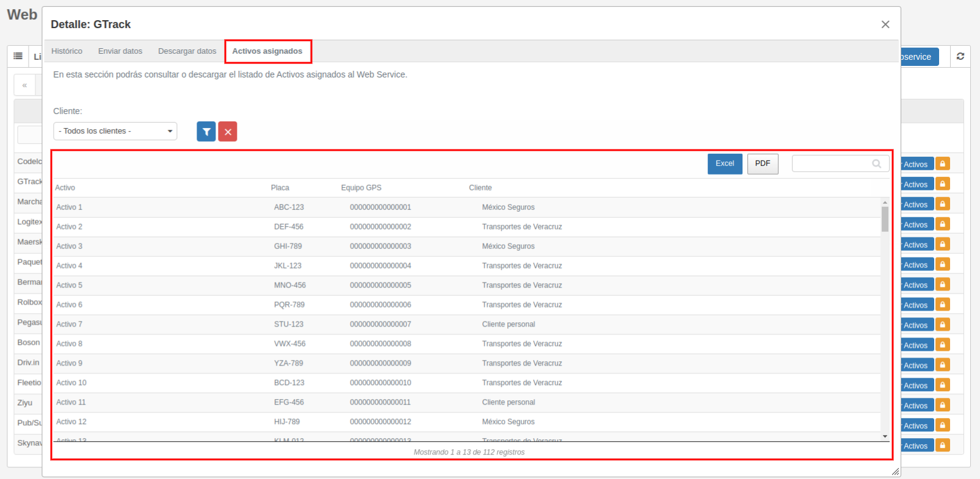Select the Activo 1 row cell
This screenshot has width=980, height=479.
pos(69,207)
